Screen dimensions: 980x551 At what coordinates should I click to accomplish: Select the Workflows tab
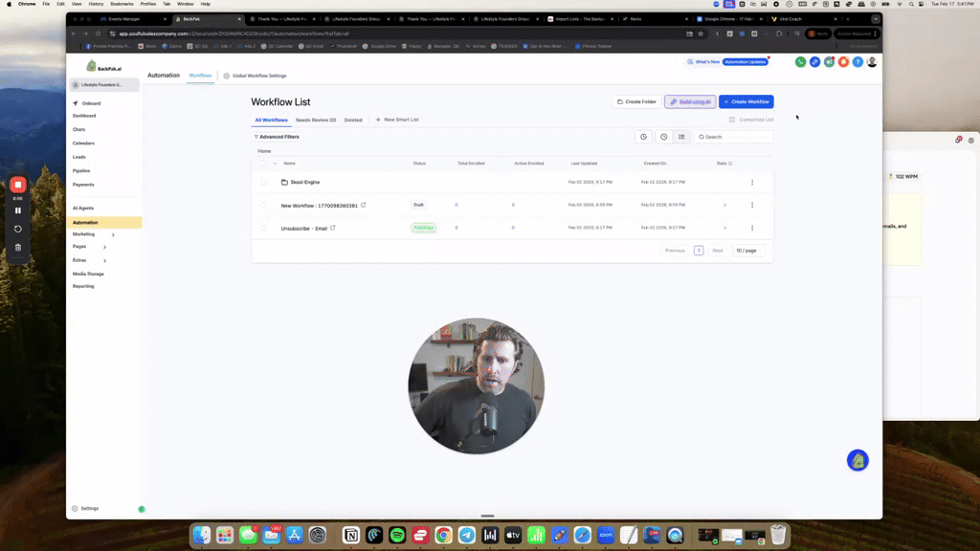tap(200, 76)
